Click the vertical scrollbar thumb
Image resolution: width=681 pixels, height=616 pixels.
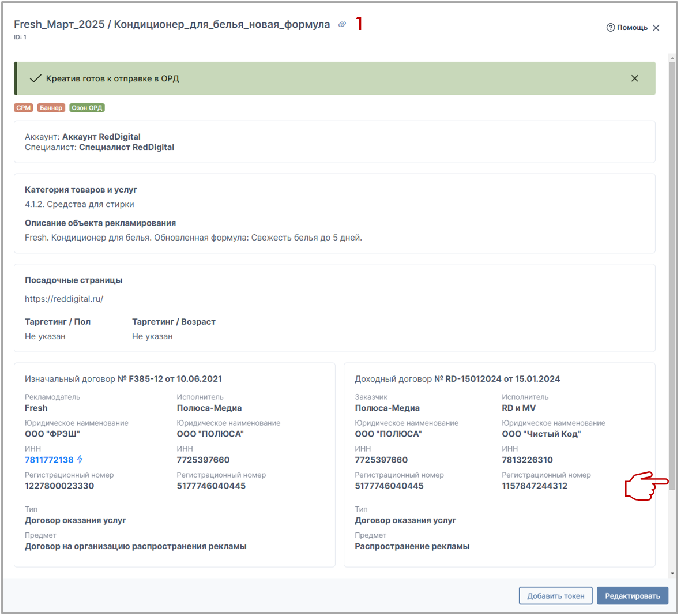(672, 276)
